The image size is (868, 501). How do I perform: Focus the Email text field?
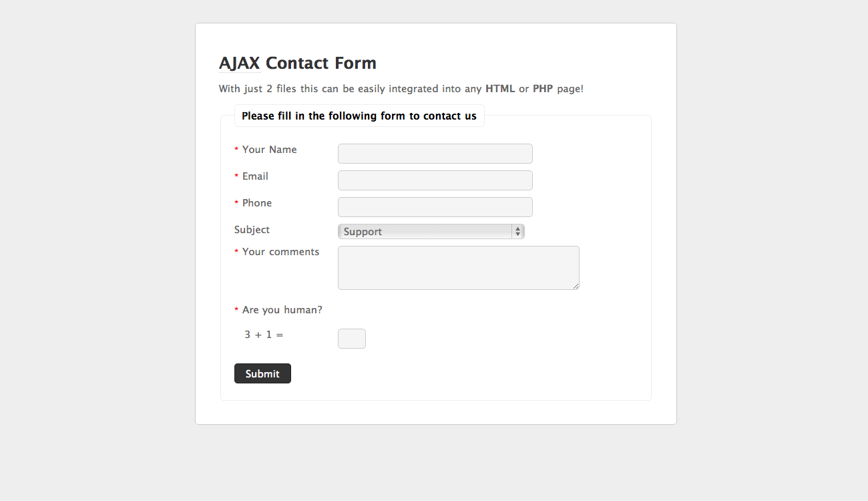pyautogui.click(x=435, y=180)
